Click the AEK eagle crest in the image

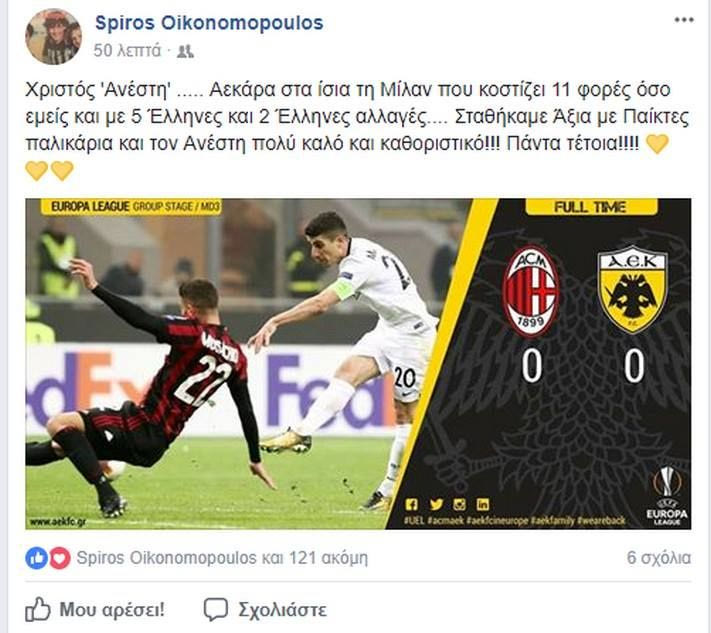(633, 289)
